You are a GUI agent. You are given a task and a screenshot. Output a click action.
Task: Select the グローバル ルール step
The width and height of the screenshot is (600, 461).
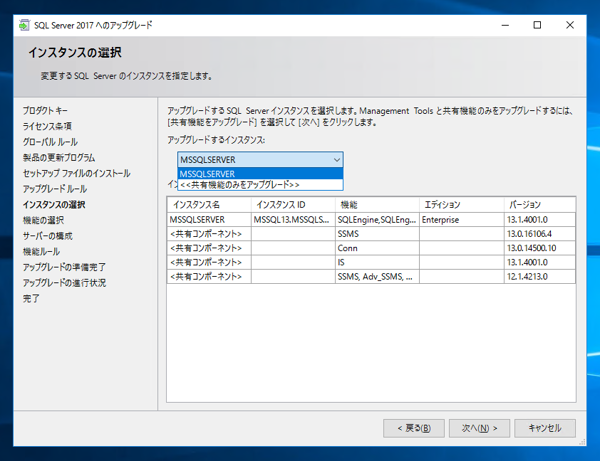(50, 142)
